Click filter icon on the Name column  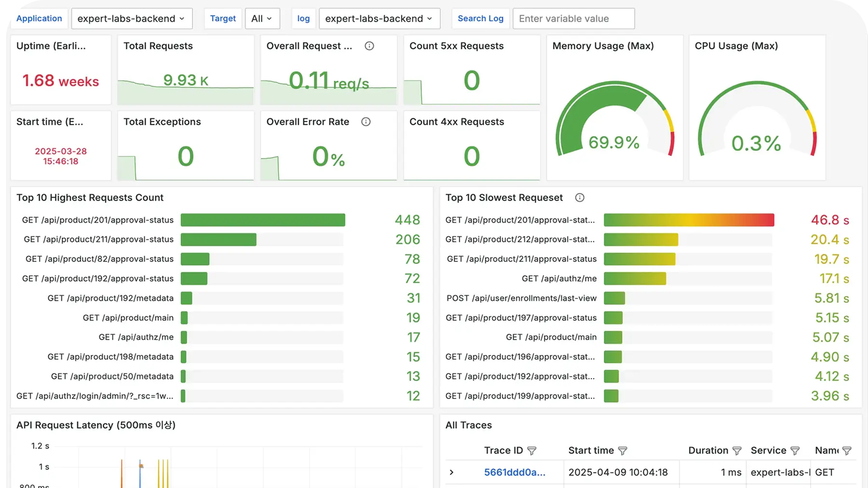pos(847,451)
